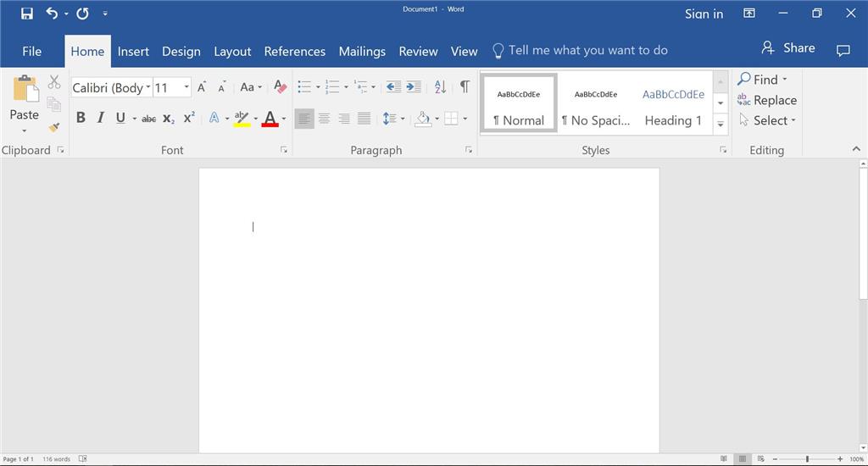Save the document with the floppy icon
868x466 pixels.
(26, 14)
